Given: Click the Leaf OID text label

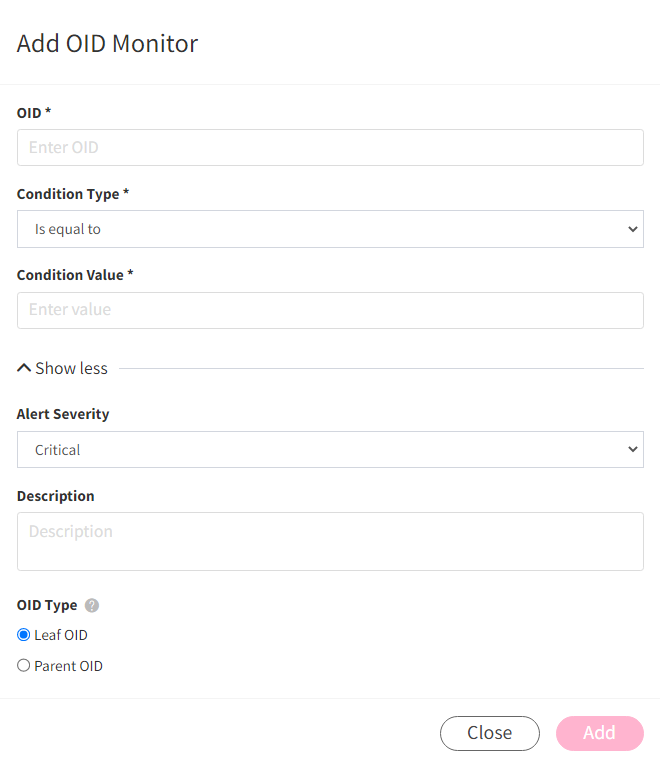Looking at the screenshot, I should click(61, 635).
